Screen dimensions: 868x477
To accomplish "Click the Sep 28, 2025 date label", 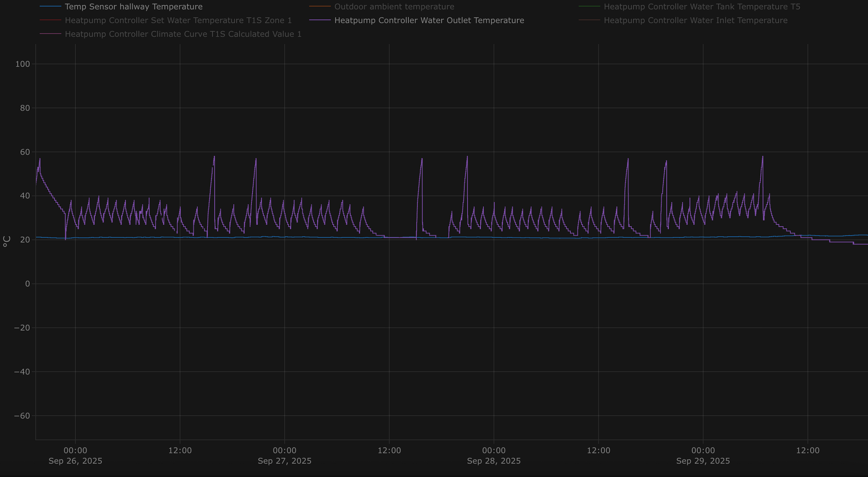I will tap(493, 461).
